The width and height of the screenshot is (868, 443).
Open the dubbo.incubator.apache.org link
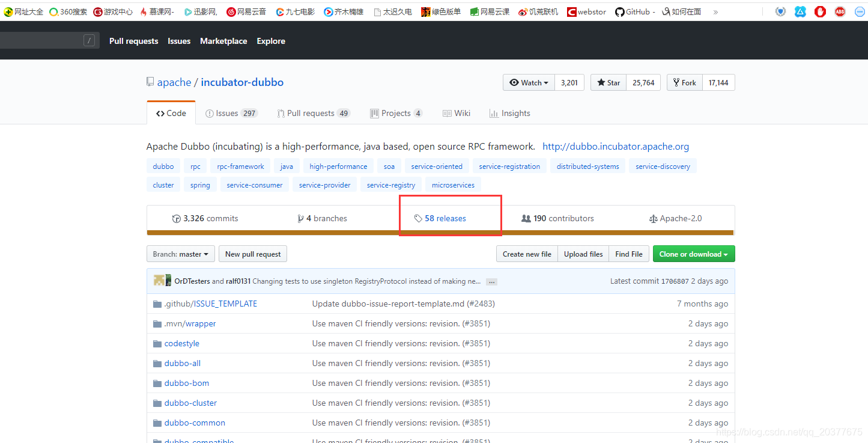tap(616, 146)
